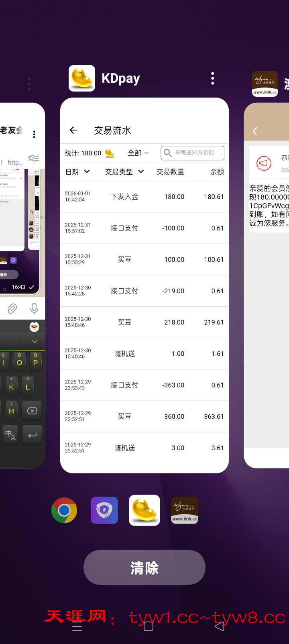Expand the 交易类型 dropdown
Viewport: 289px width, 644px height.
(124, 172)
